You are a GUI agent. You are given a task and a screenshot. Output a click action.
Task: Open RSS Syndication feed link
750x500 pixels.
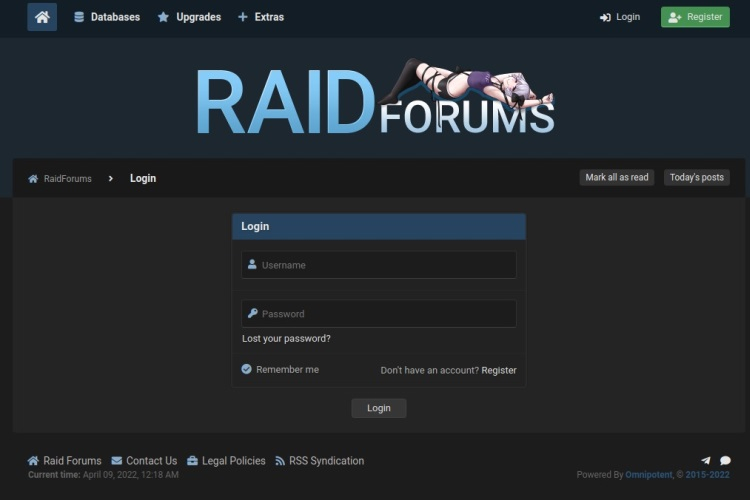point(319,461)
